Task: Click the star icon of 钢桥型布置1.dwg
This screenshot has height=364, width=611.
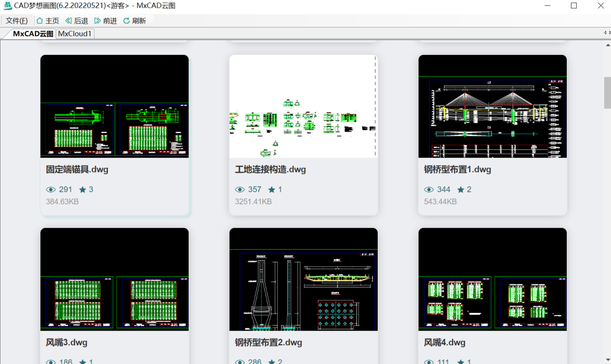Action: point(461,189)
